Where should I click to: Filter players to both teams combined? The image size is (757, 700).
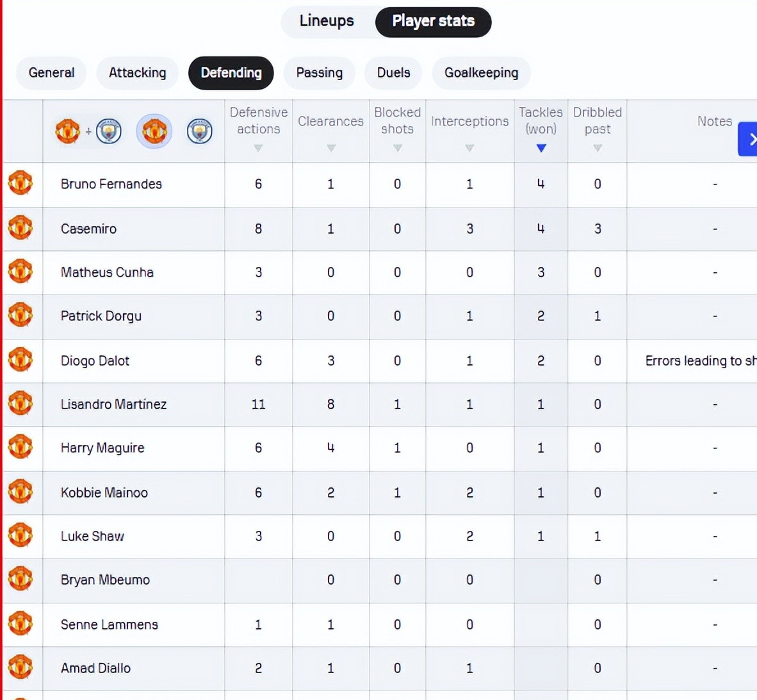(88, 131)
